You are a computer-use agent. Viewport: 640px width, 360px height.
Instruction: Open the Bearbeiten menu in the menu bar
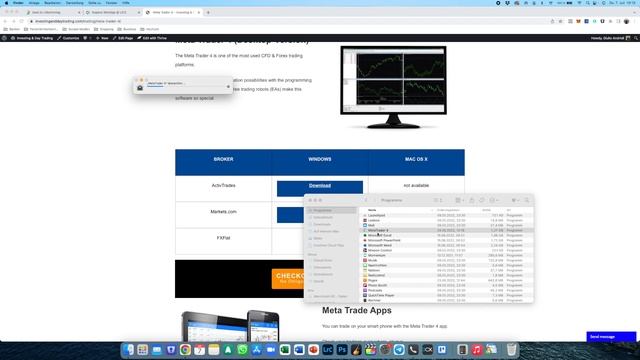click(52, 3)
